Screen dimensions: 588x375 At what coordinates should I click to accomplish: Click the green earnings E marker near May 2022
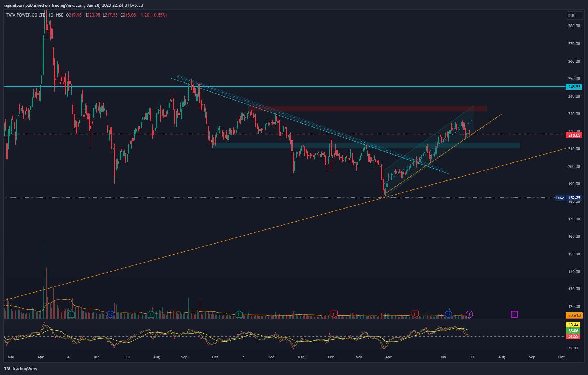pyautogui.click(x=71, y=314)
